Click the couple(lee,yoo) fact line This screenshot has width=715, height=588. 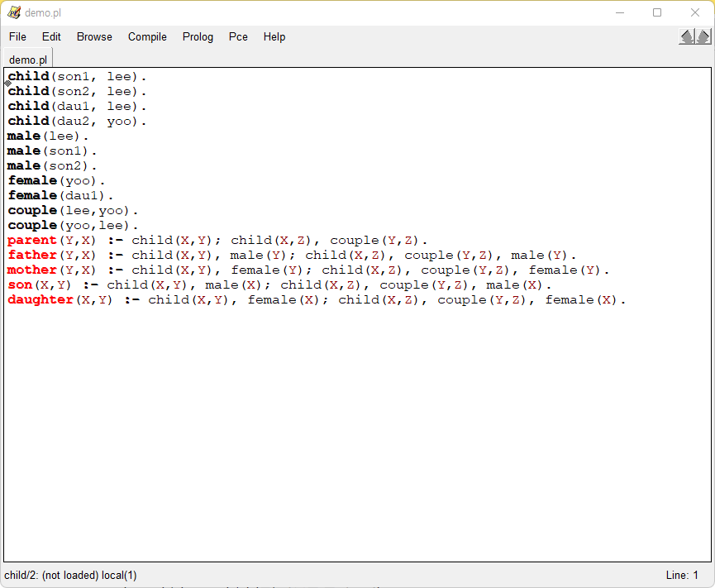[73, 210]
